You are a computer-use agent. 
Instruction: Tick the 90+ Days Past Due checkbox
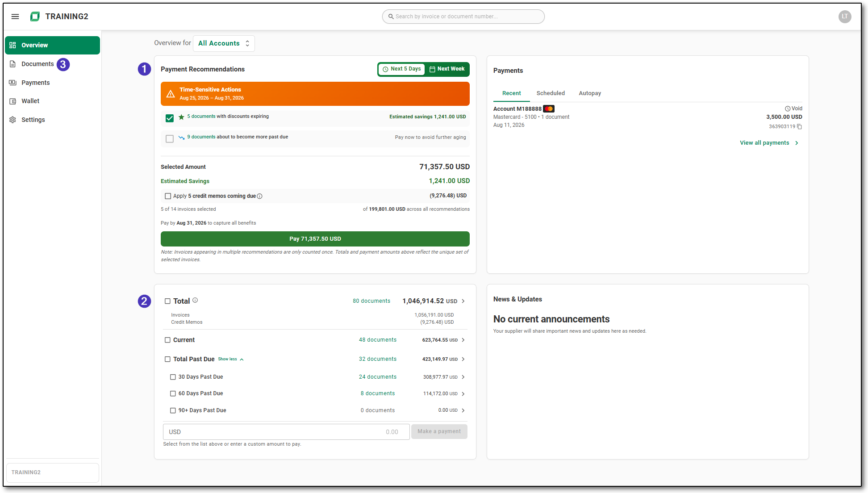(173, 410)
